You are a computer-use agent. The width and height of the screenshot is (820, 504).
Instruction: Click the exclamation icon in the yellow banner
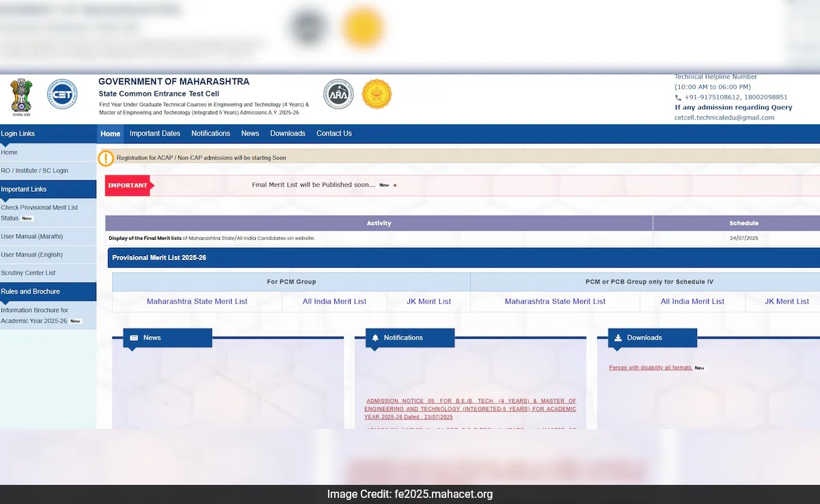pyautogui.click(x=107, y=158)
